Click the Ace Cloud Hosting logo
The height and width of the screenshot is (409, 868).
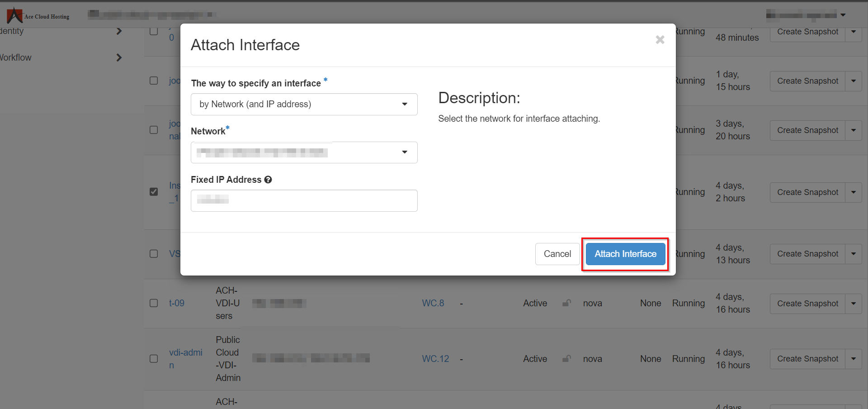pyautogui.click(x=38, y=15)
